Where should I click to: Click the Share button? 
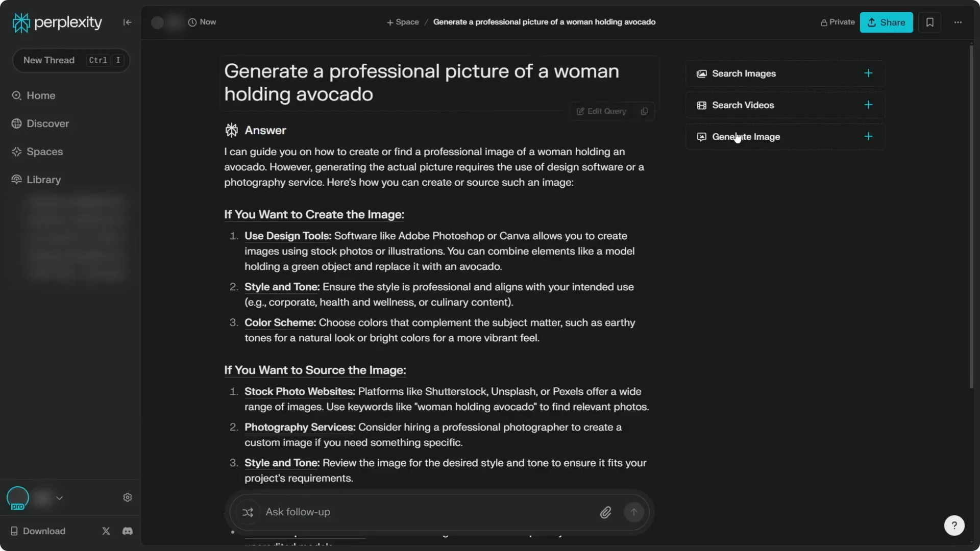886,22
